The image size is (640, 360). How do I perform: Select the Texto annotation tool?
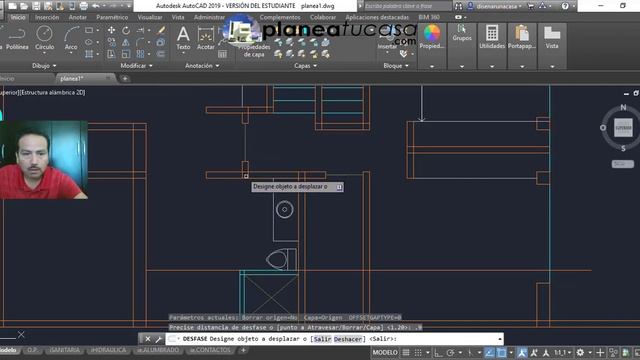(x=183, y=38)
